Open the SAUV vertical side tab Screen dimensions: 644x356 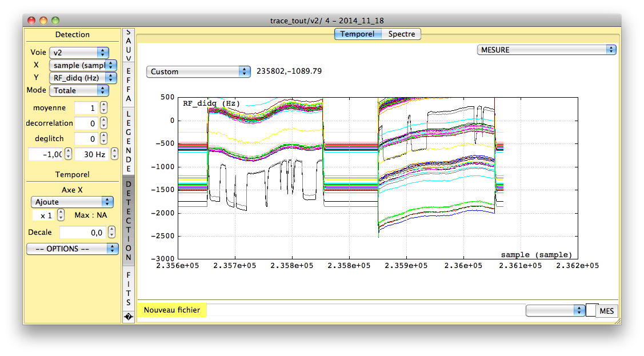point(129,46)
